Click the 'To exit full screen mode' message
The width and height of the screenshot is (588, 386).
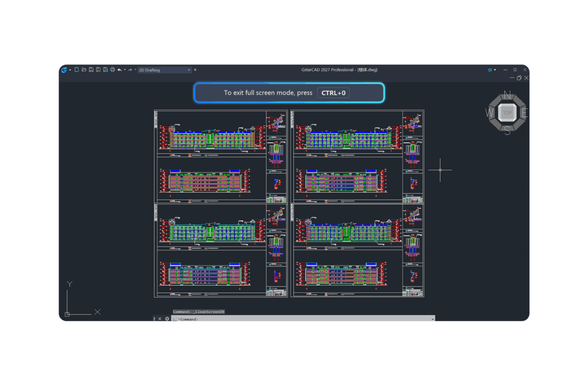click(268, 93)
